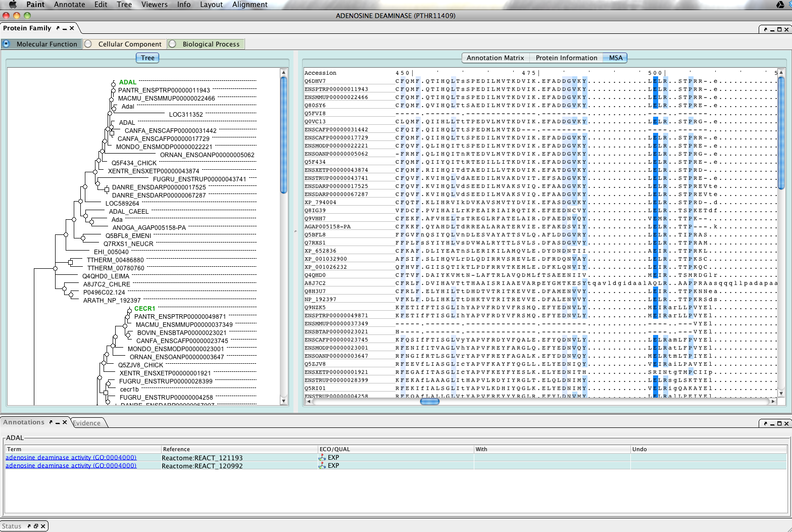Image resolution: width=792 pixels, height=532 pixels.
Task: Switch to the Protein Information tab
Action: 567,58
